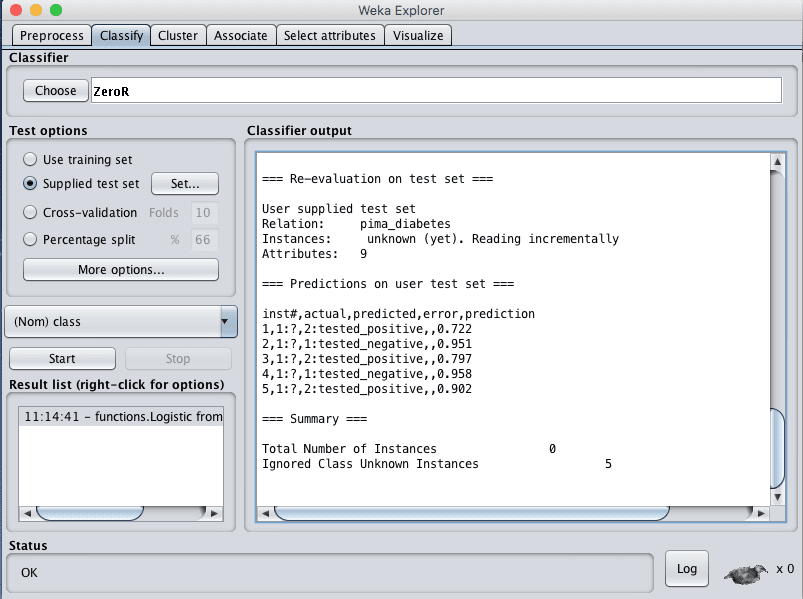Viewport: 803px width, 599px height.
Task: Click Choose classifier button
Action: point(55,91)
